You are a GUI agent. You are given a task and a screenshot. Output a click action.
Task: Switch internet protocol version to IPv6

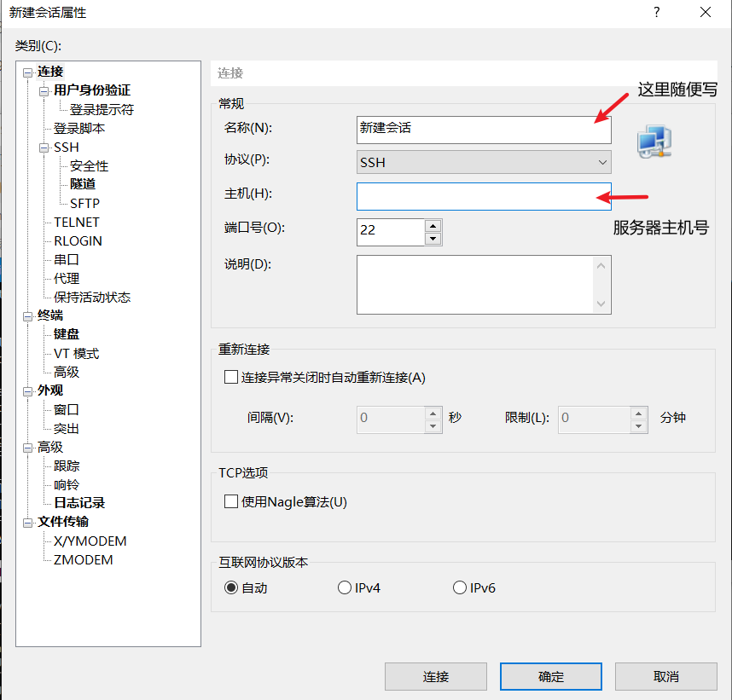(459, 587)
